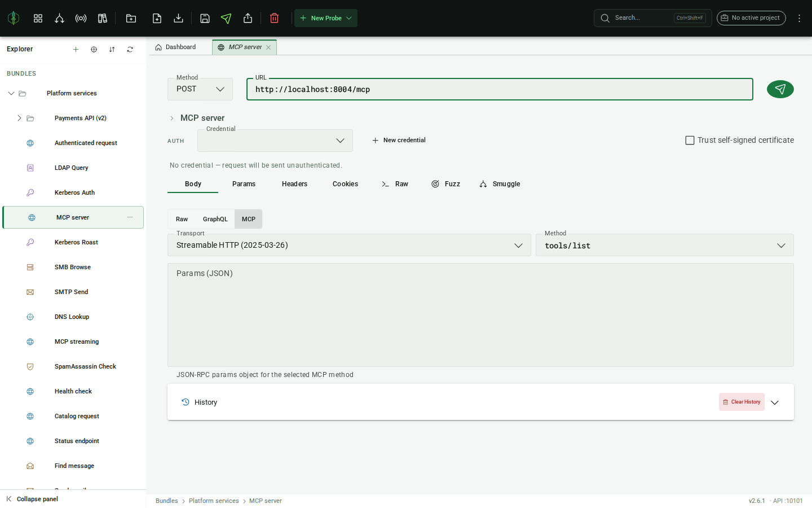The image size is (812, 508).
Task: Select the Headers tab
Action: tap(294, 184)
